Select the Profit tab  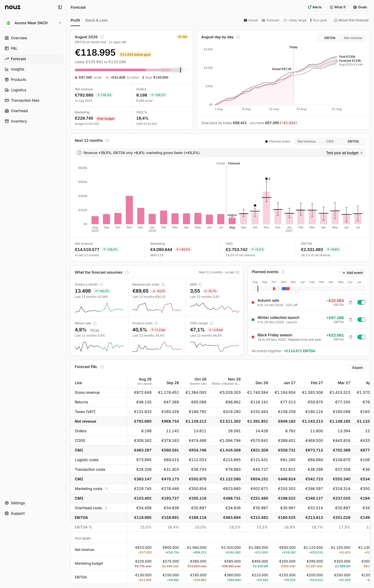click(x=75, y=20)
